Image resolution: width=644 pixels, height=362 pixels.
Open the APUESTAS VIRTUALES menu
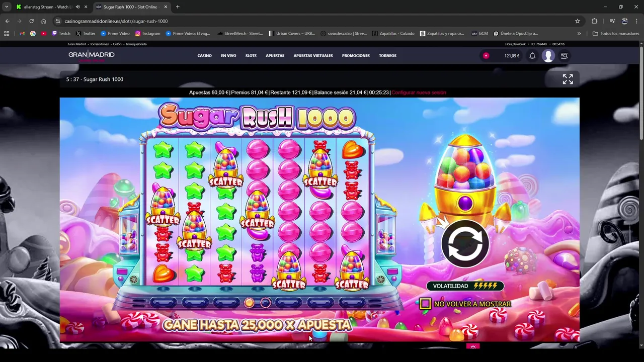tap(313, 56)
